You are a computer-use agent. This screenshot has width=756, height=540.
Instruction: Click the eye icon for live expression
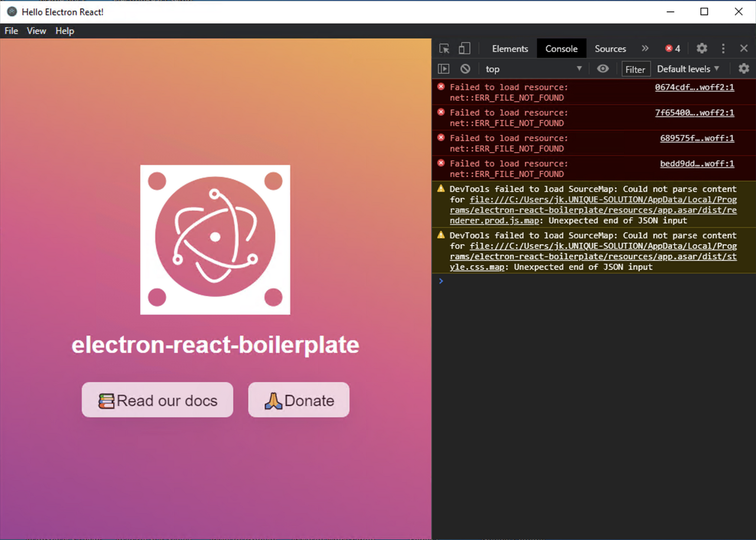(x=602, y=69)
